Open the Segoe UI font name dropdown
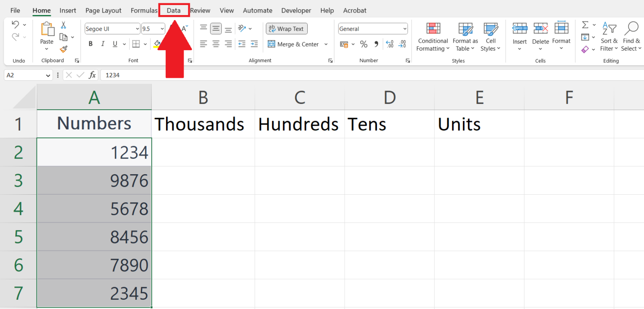The image size is (644, 309). click(138, 29)
